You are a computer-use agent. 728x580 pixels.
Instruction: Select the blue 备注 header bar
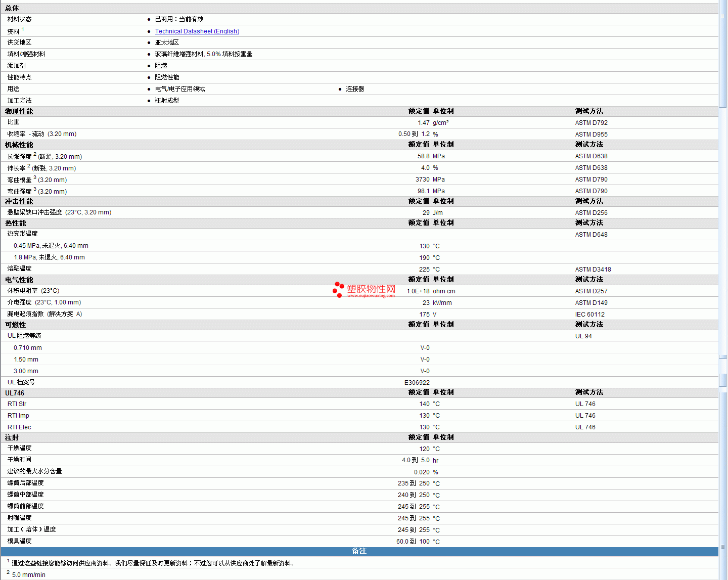click(359, 551)
